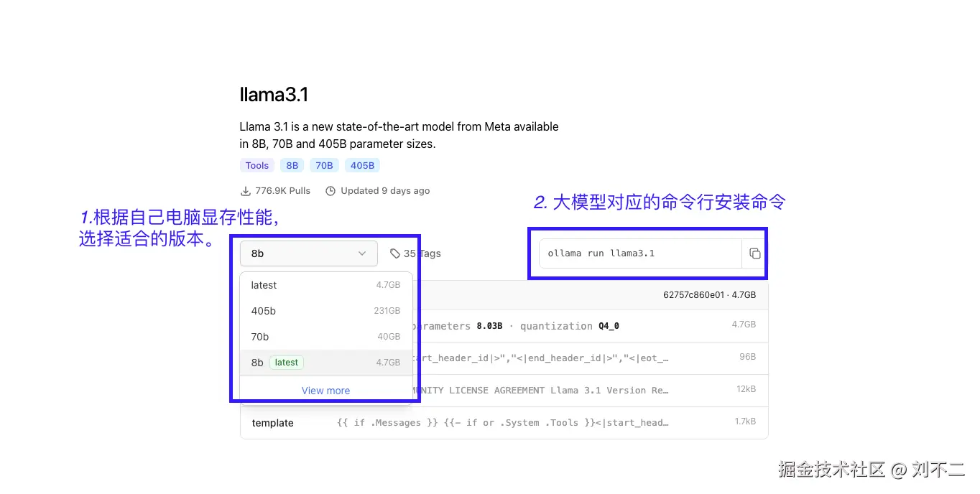Select the 8b latest option

coord(326,363)
